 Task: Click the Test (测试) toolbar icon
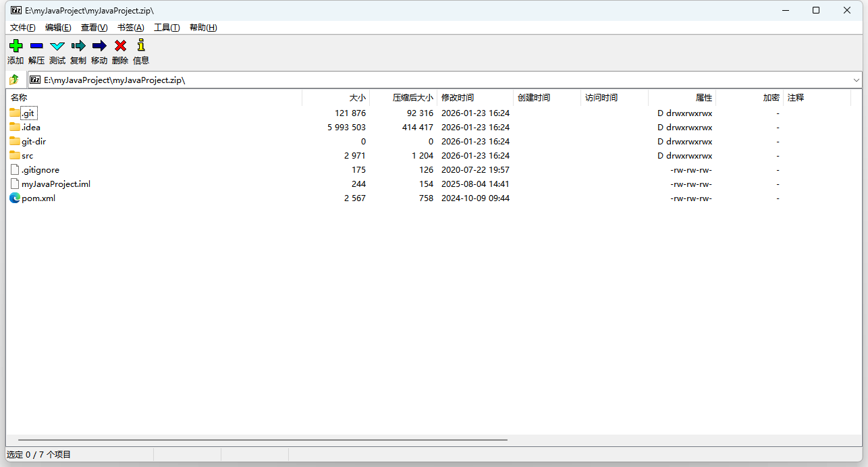[x=57, y=46]
